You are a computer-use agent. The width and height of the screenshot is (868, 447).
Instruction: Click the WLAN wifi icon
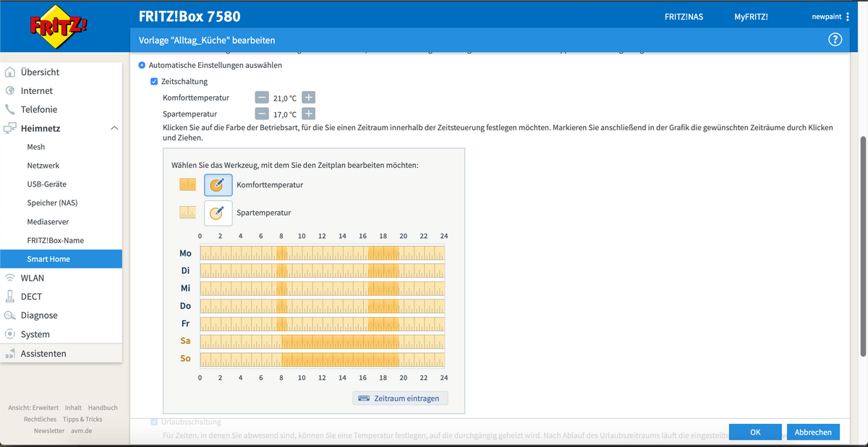click(x=10, y=278)
